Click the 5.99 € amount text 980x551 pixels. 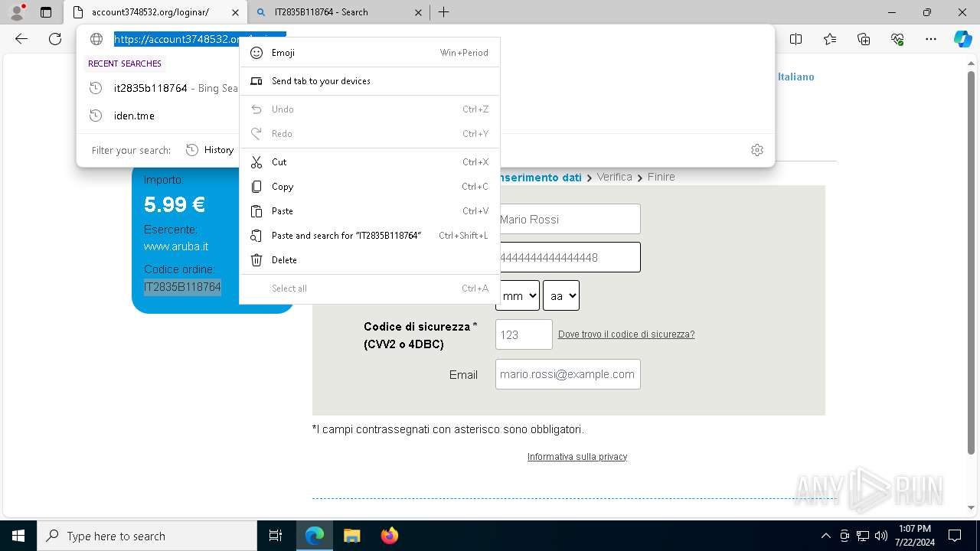click(x=175, y=204)
